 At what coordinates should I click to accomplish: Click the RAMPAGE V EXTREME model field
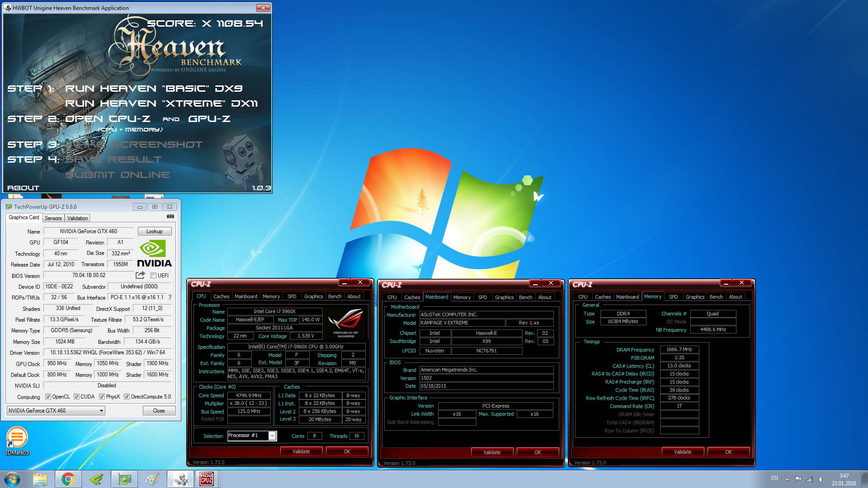coord(462,323)
